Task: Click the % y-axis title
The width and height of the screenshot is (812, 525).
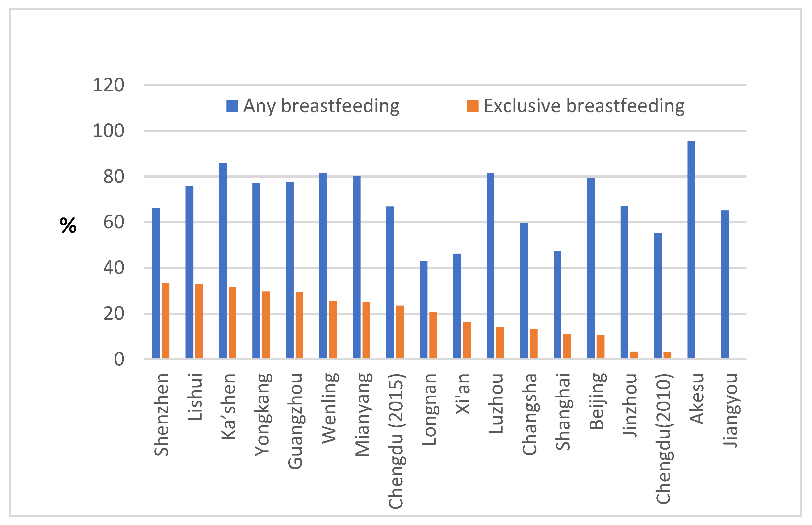Action: 68,225
